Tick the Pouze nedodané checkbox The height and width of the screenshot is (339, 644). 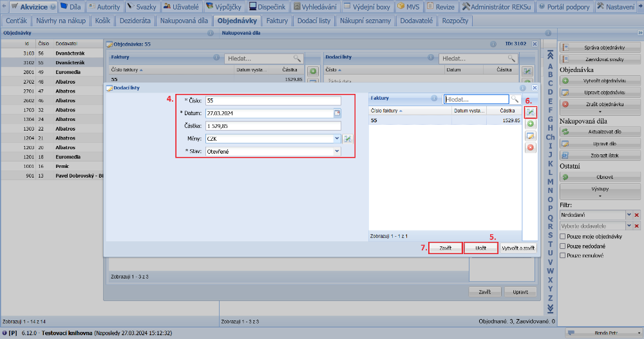click(x=563, y=246)
